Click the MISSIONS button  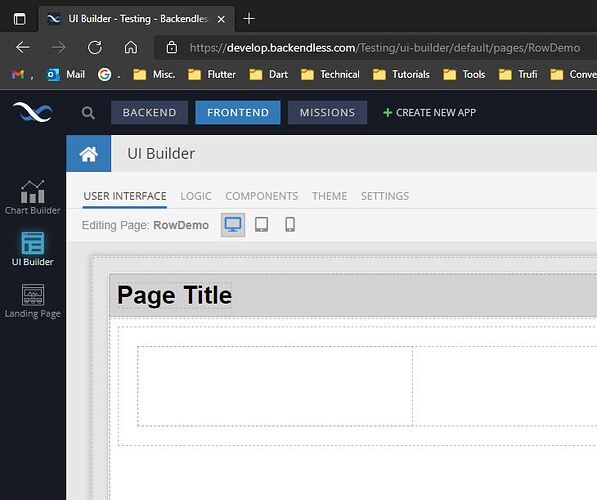(327, 112)
